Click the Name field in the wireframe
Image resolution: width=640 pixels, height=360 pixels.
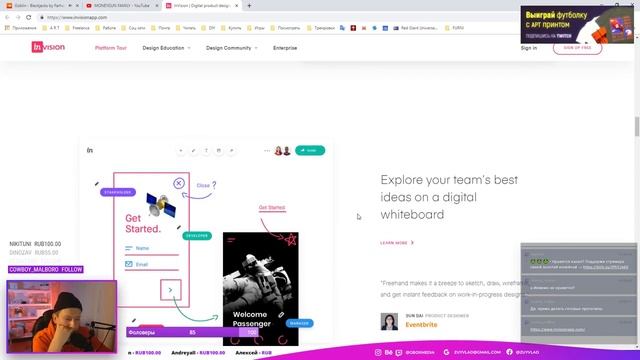[x=151, y=249]
